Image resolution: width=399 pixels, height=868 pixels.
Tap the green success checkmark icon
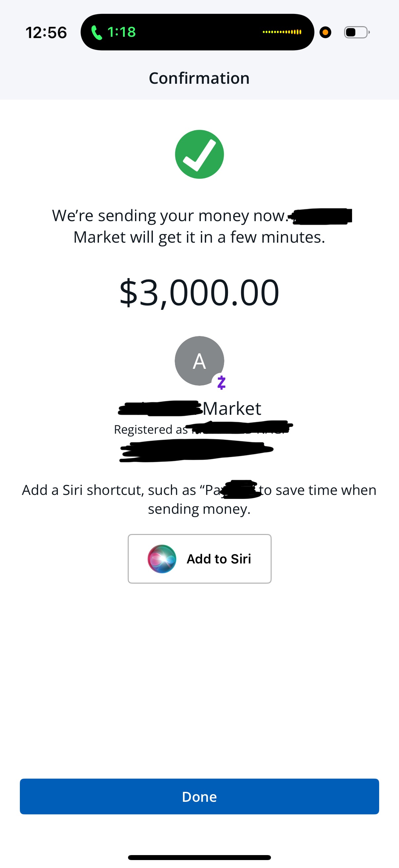[199, 154]
